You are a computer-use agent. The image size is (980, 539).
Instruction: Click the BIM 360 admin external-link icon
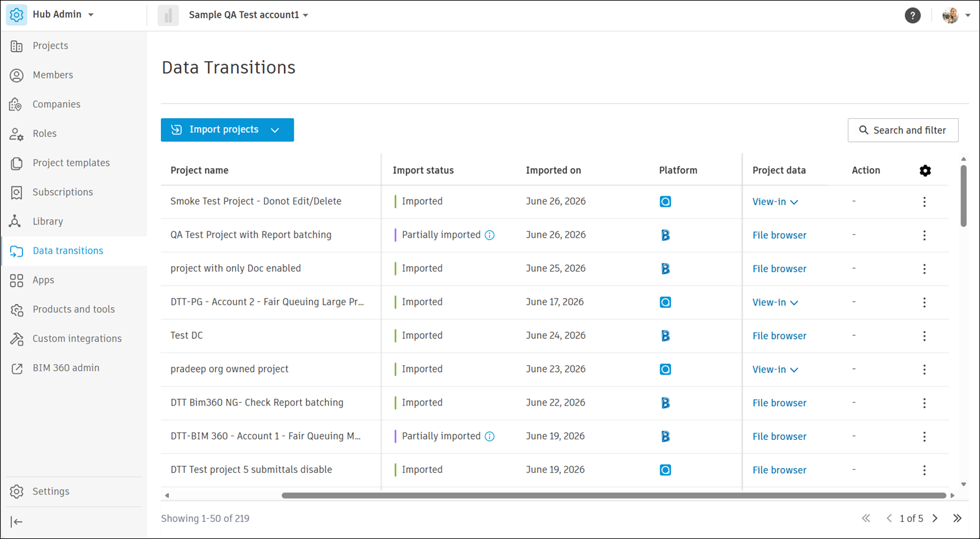click(17, 368)
